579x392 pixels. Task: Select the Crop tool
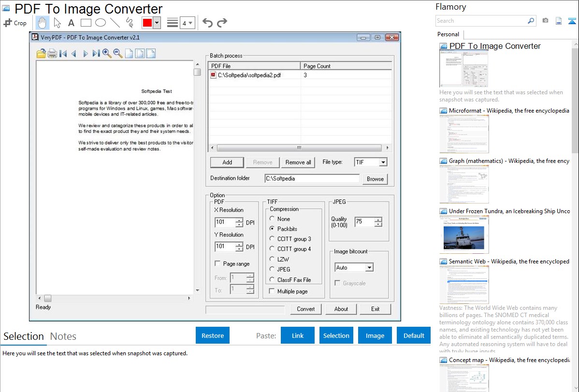point(15,23)
